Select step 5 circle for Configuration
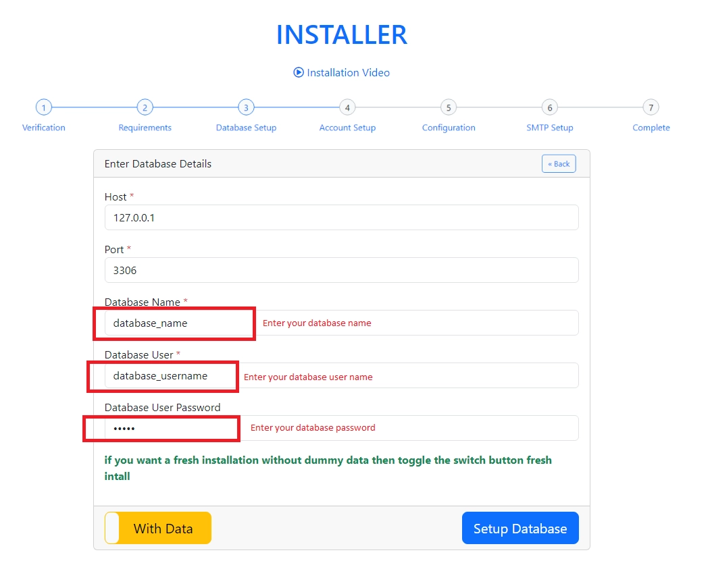The height and width of the screenshot is (588, 710). pyautogui.click(x=449, y=108)
